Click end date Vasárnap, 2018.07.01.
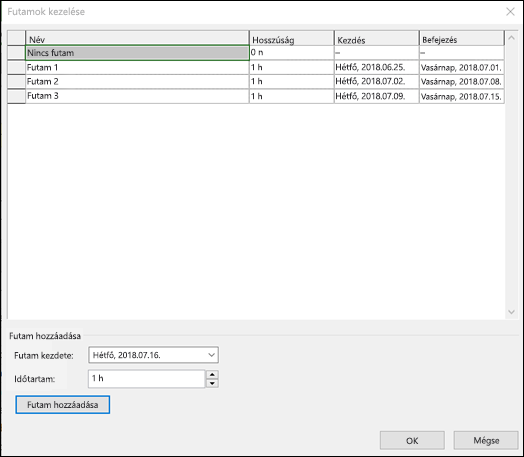This screenshot has height=457, width=524. pyautogui.click(x=462, y=67)
